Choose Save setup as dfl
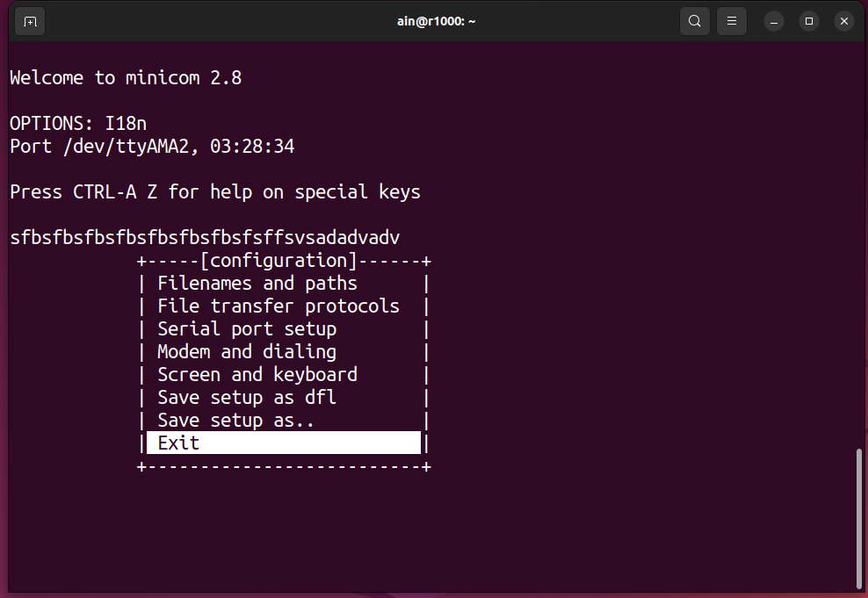The width and height of the screenshot is (868, 598). (247, 397)
